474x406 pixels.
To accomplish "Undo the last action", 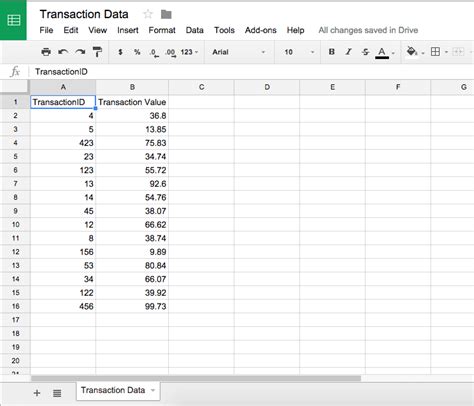I will click(x=63, y=52).
